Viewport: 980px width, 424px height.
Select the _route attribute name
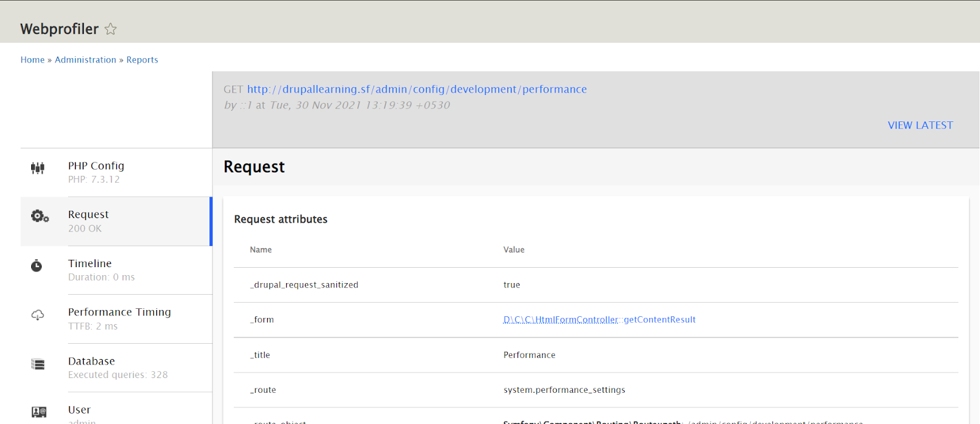(x=263, y=390)
